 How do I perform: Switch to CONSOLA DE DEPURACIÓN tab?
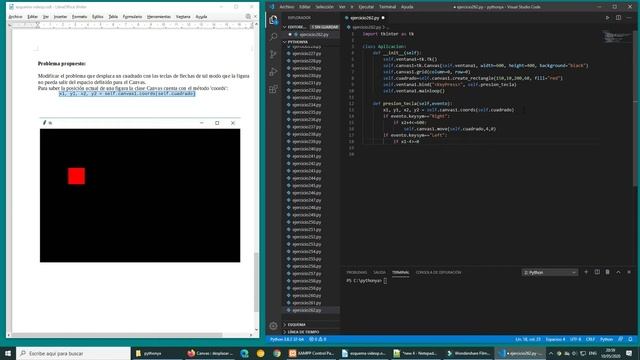tap(438, 272)
